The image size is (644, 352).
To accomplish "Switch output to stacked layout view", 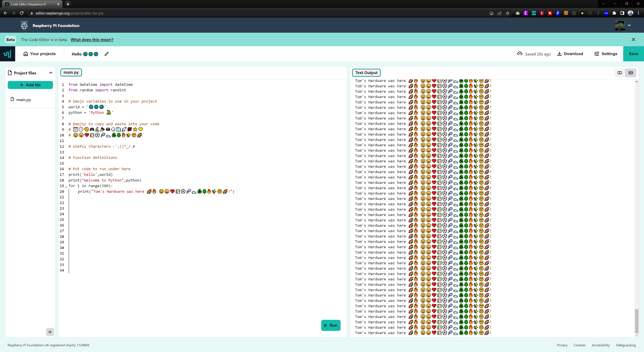I will [x=631, y=73].
